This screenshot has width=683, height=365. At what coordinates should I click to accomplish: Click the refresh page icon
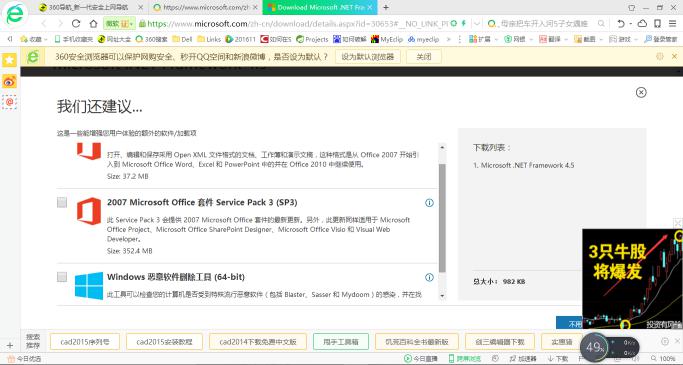click(x=76, y=24)
